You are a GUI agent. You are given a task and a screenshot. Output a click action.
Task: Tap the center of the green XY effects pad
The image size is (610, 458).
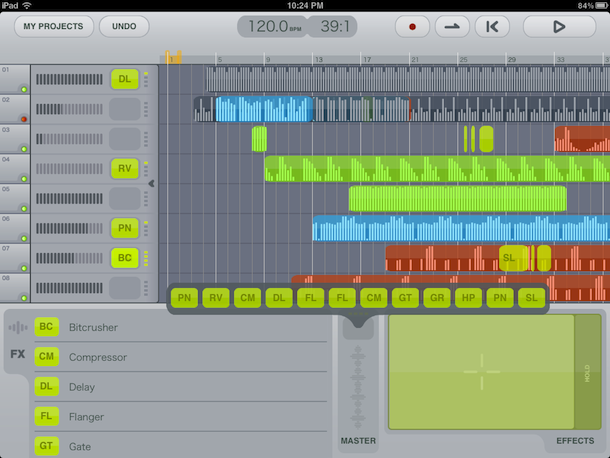(481, 372)
